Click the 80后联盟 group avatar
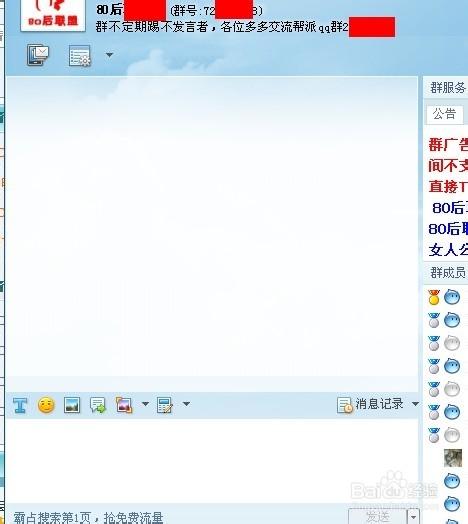This screenshot has width=468, height=524. [x=53, y=15]
